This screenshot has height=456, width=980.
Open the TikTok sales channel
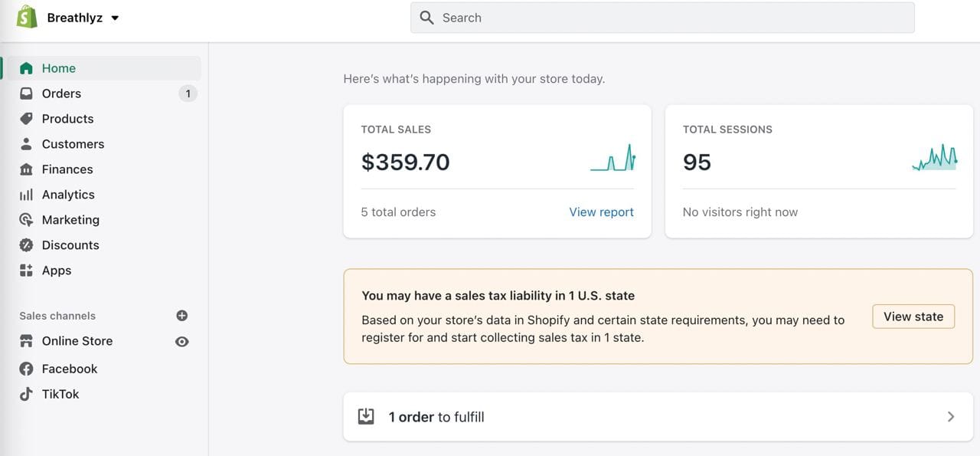pos(60,394)
